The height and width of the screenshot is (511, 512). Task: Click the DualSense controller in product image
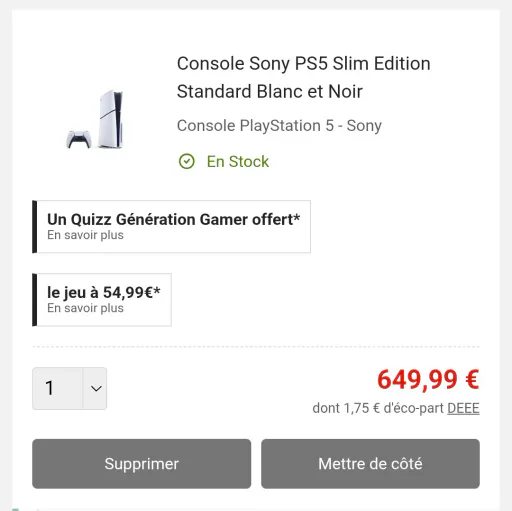(79, 139)
